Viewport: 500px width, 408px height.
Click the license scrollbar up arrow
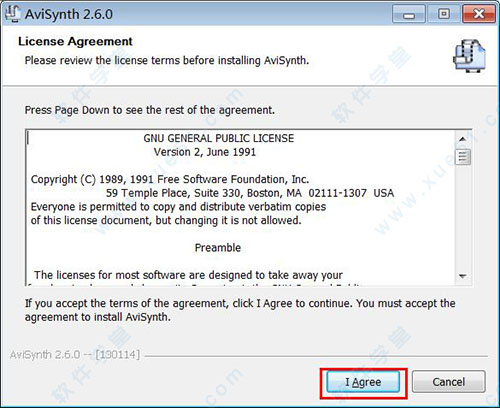[x=463, y=139]
